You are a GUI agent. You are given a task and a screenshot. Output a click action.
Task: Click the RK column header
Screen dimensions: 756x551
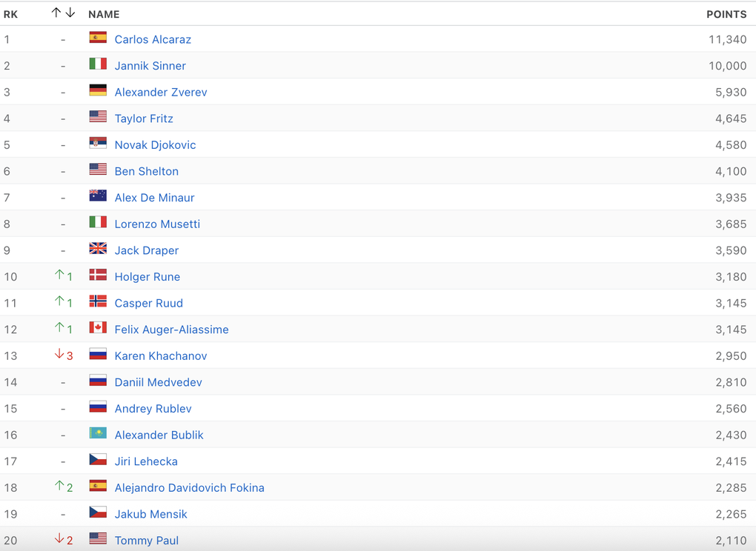[10, 14]
